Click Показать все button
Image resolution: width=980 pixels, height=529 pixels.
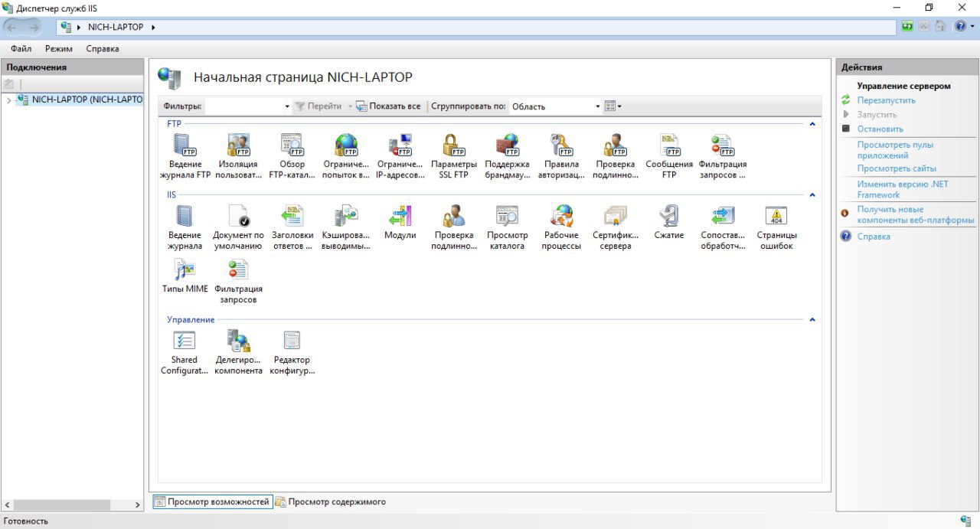point(388,106)
